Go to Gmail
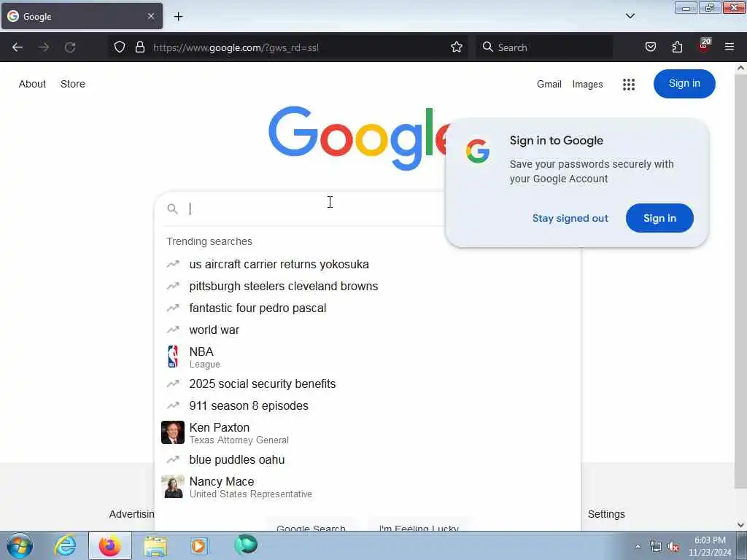The height and width of the screenshot is (560, 747). [x=549, y=85]
